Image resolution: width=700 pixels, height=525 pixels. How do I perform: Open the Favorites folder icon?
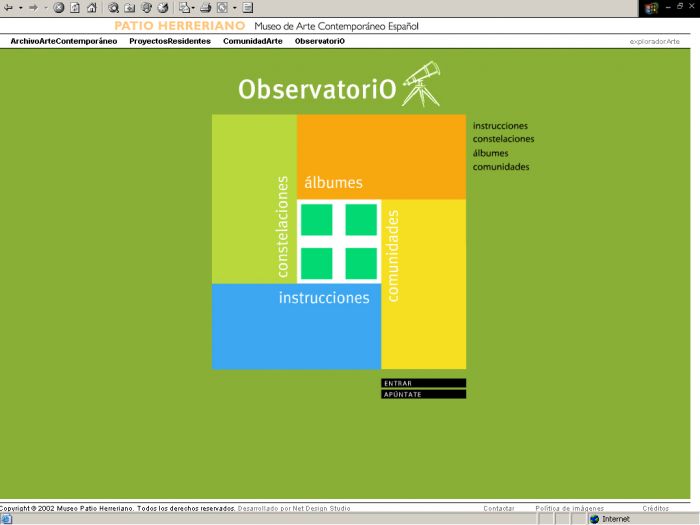(130, 8)
